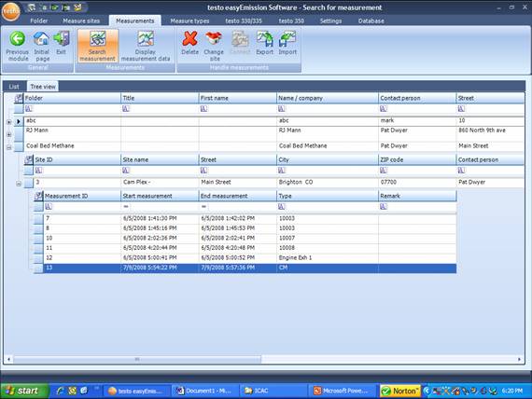This screenshot has width=532, height=399.
Task: Switch to Document1 Microsoft Word taskbar button
Action: 205,391
